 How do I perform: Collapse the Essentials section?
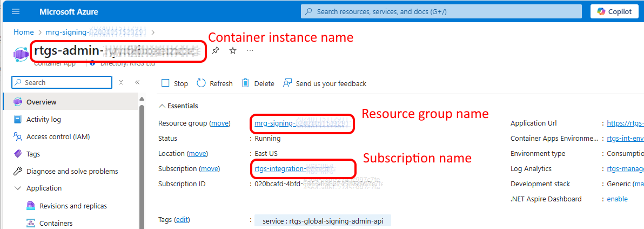coord(178,106)
